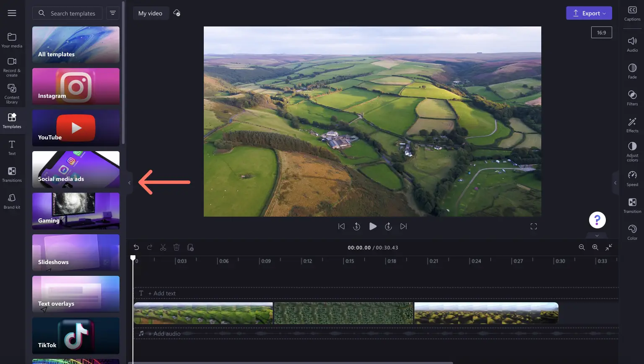Check the cloud save status icon
Image resolution: width=644 pixels, height=364 pixels.
tap(177, 13)
